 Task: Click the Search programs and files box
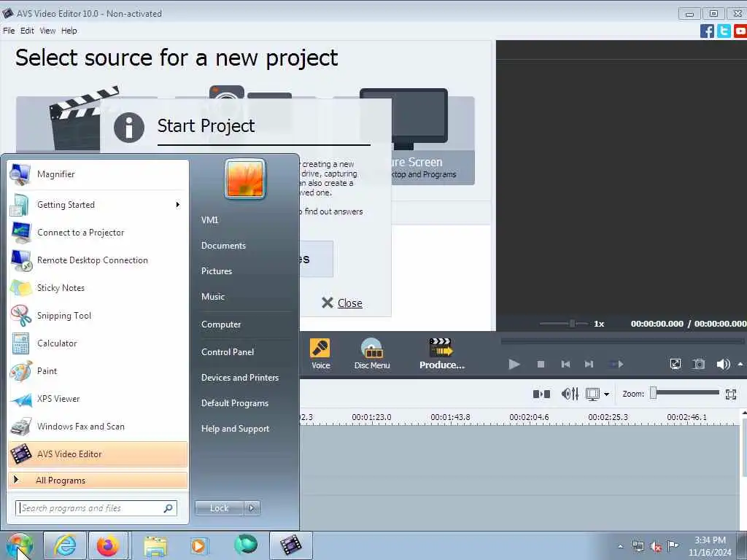(96, 508)
